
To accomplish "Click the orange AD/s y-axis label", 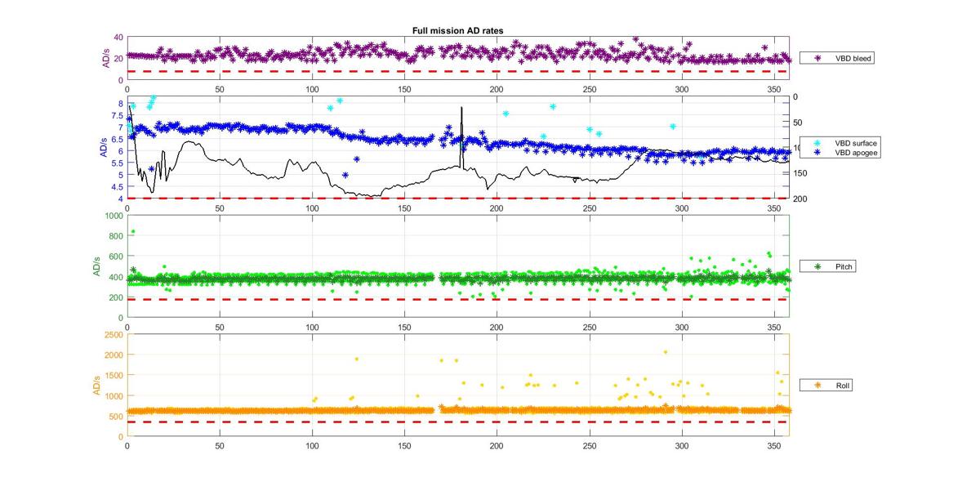I will (96, 385).
